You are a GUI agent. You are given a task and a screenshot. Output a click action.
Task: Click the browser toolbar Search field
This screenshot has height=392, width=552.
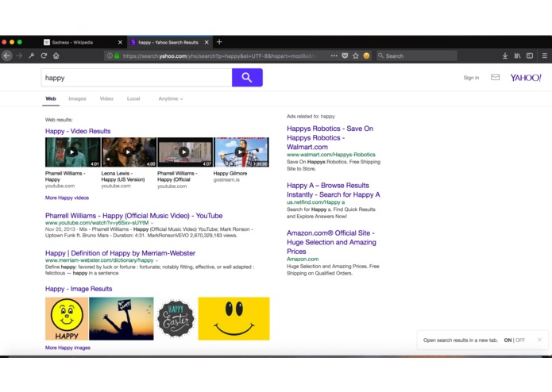(416, 56)
